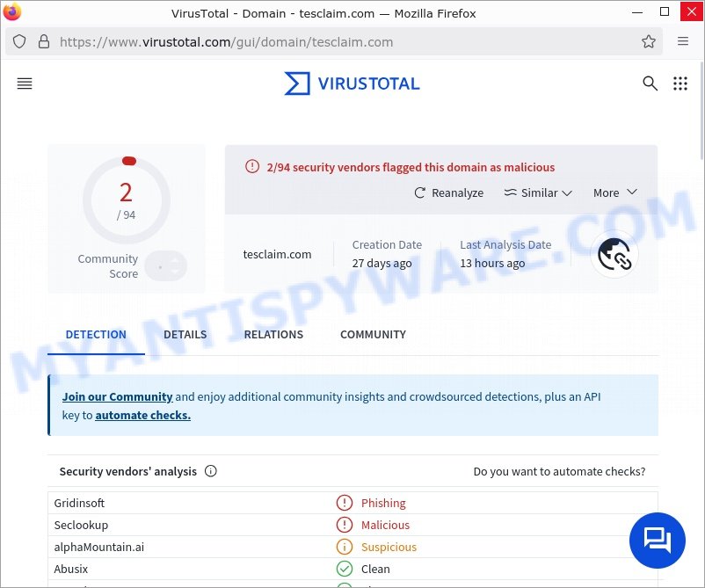
Task: Click the 27 days ago creation date
Action: click(x=382, y=263)
